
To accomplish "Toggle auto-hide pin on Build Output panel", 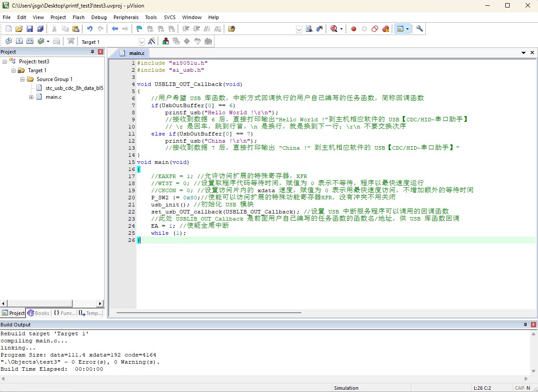I will coord(525,325).
